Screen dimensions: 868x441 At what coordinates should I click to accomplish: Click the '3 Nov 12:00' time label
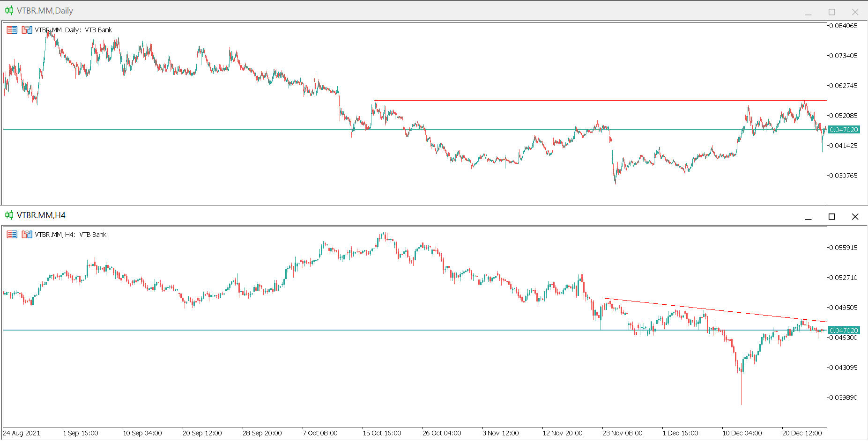[501, 433]
